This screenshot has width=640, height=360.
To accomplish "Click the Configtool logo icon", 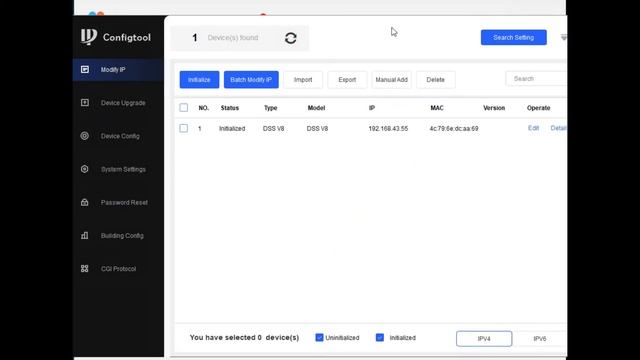I will (89, 37).
